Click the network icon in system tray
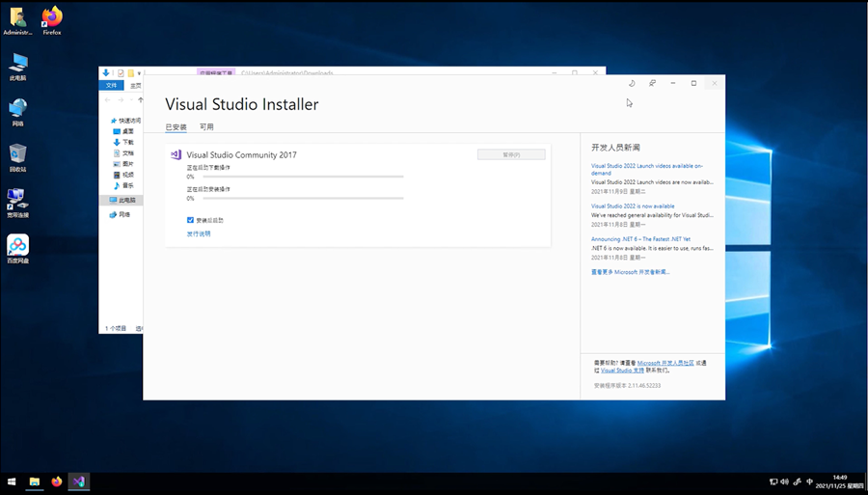This screenshot has width=868, height=495. (x=773, y=481)
